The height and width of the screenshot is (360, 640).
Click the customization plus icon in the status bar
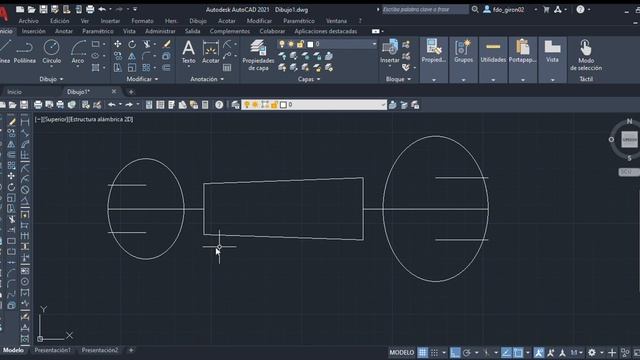612,353
